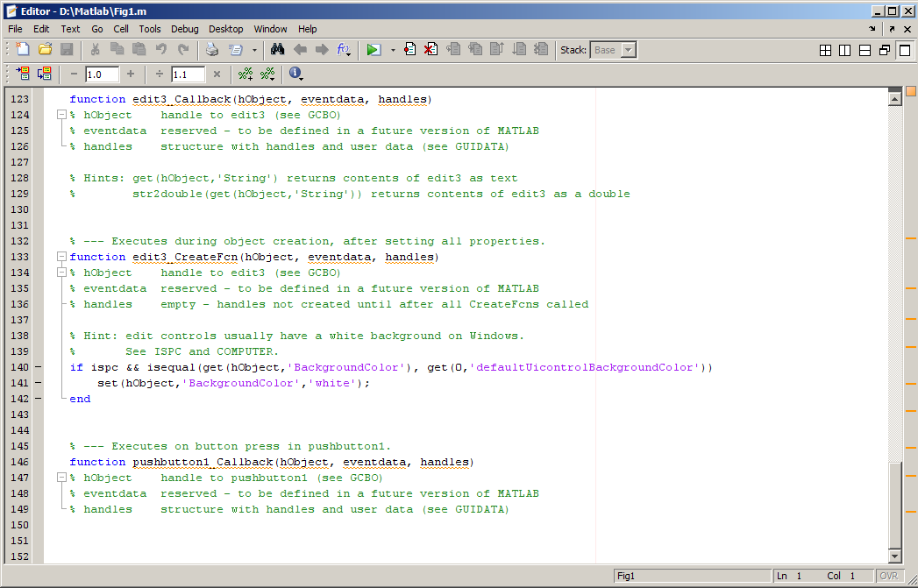
Task: Open the dropdown arrow beside the Run icon
Action: [x=392, y=50]
